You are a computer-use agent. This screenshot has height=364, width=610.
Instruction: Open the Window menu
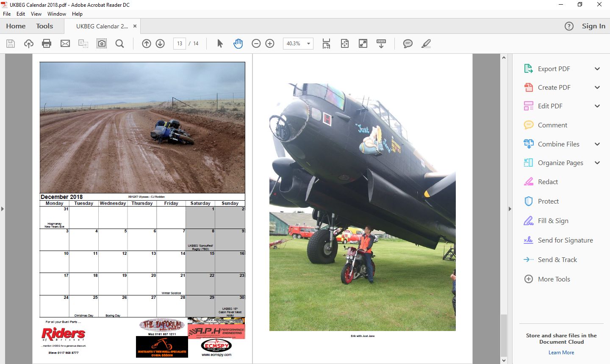coord(56,14)
